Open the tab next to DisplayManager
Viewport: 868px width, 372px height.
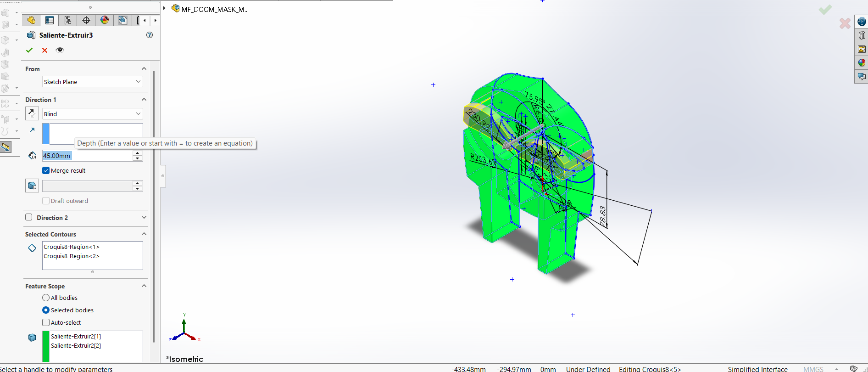(123, 20)
